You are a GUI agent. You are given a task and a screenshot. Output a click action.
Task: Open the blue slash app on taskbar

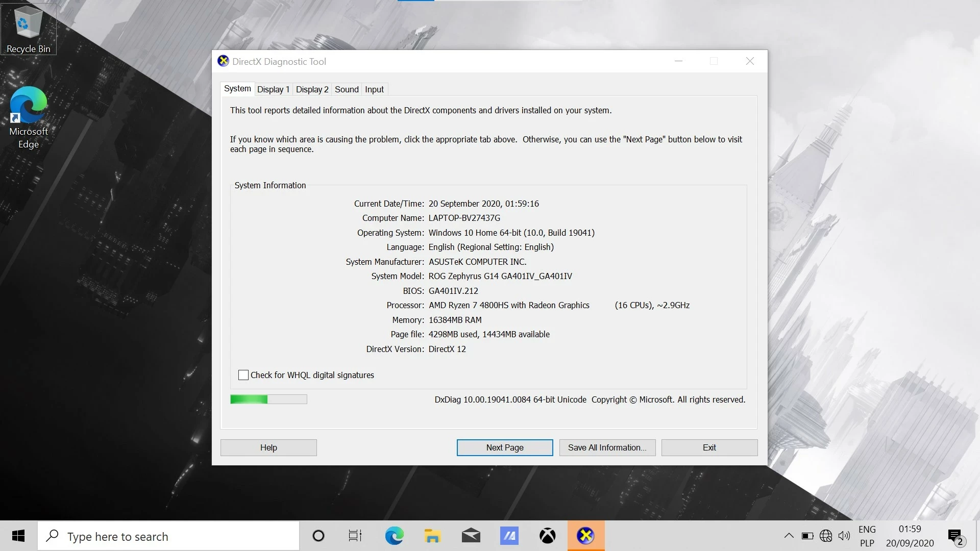(509, 536)
